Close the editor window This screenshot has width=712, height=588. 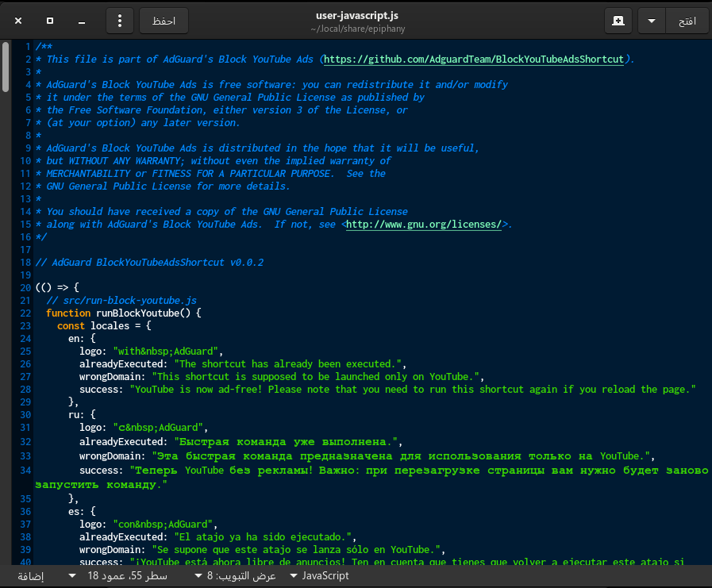[x=18, y=21]
